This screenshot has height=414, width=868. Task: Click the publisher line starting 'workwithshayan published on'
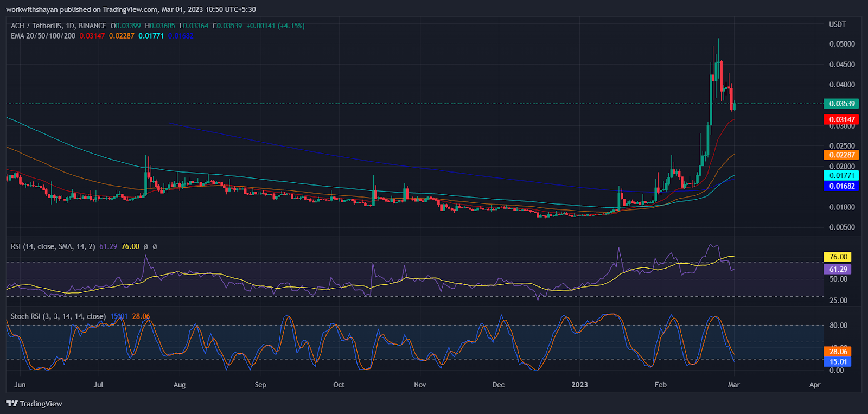131,9
